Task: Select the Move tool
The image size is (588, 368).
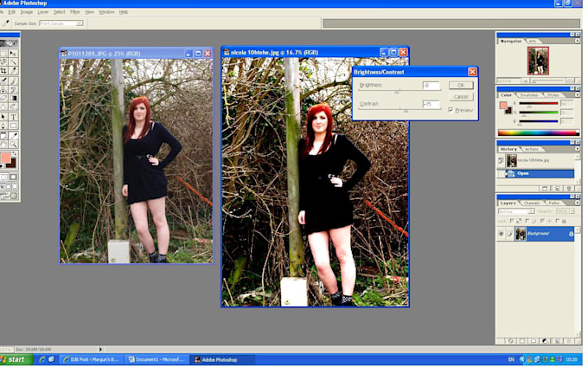Action: [13, 53]
